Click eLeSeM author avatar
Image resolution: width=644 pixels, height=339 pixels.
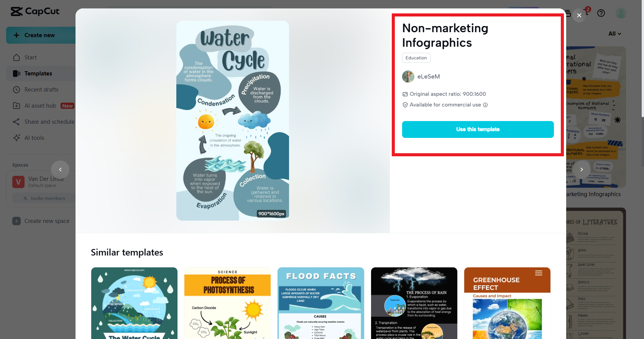click(x=408, y=77)
